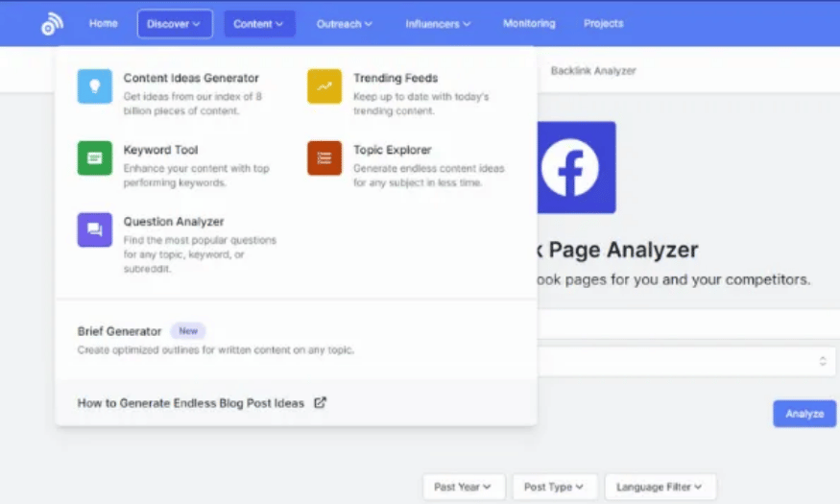
Task: Expand the Outreach menu
Action: click(x=345, y=24)
